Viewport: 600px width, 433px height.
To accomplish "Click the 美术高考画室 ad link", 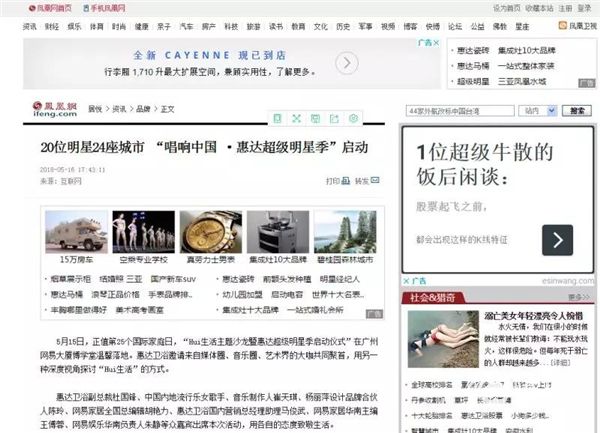I will point(140,310).
